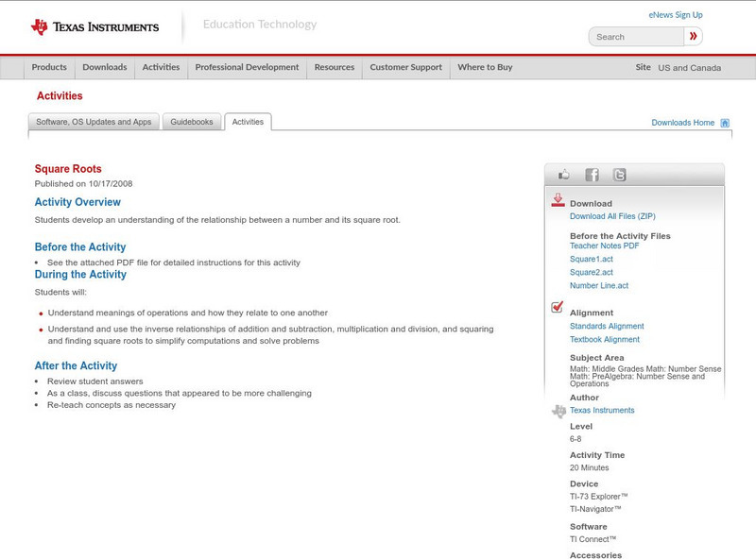Open the Products menu
The image size is (756, 559).
(x=48, y=67)
